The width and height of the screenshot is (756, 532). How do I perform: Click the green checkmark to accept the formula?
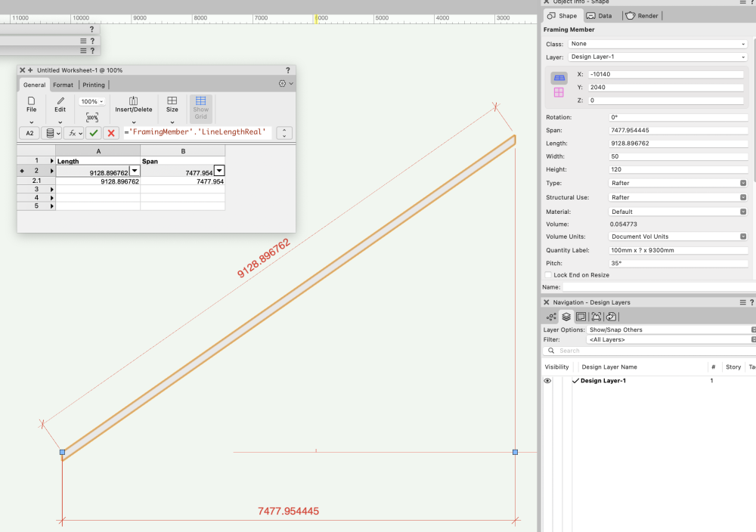(93, 132)
